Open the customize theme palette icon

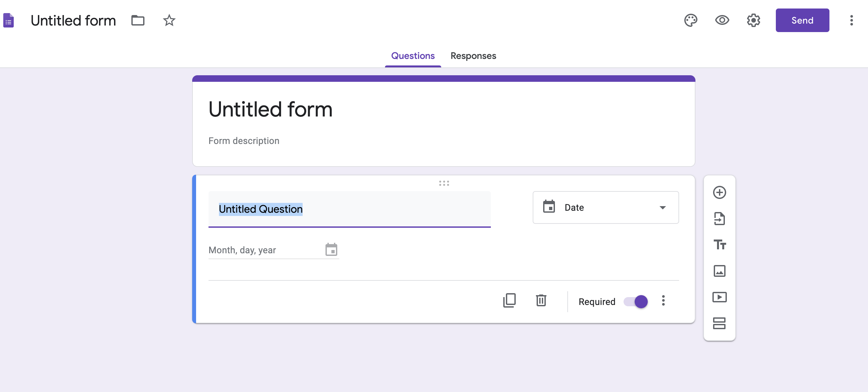pos(692,21)
